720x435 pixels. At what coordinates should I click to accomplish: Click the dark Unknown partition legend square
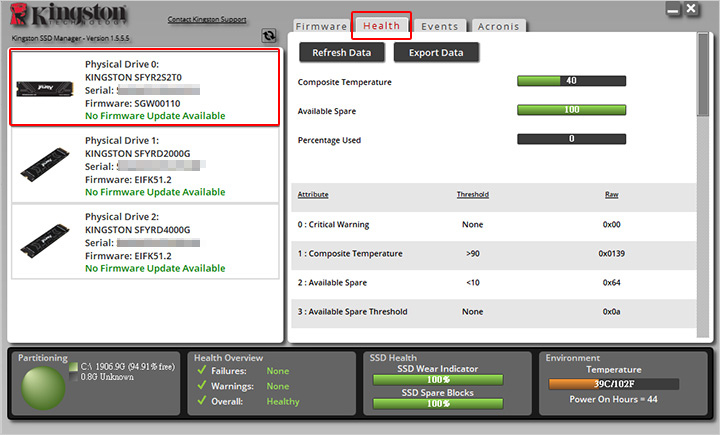73,377
